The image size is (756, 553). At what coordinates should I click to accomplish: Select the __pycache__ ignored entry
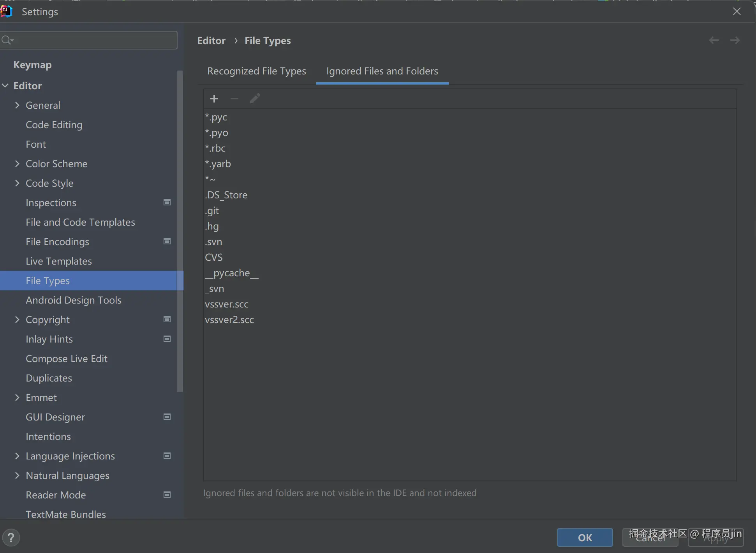pyautogui.click(x=231, y=273)
